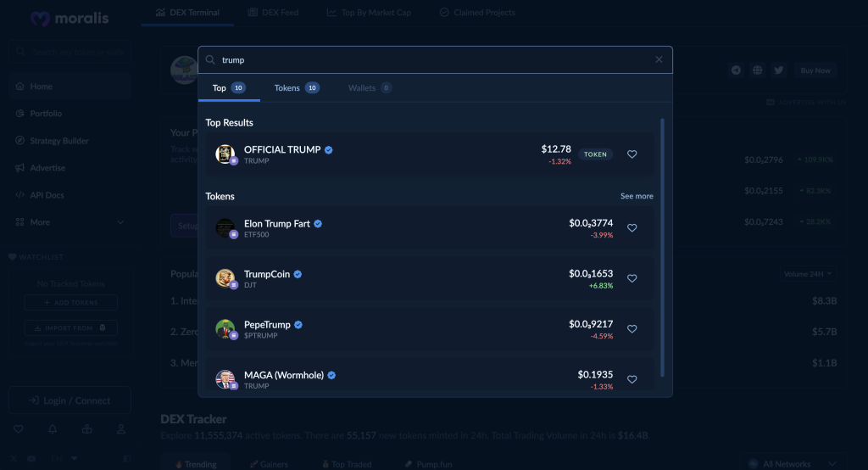
Task: Click the TOKEN badge on OFFICIAL TRUMP
Action: coord(595,154)
